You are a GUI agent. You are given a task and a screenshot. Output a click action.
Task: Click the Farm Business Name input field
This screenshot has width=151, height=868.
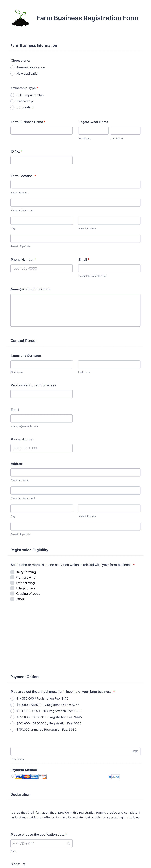[41, 130]
